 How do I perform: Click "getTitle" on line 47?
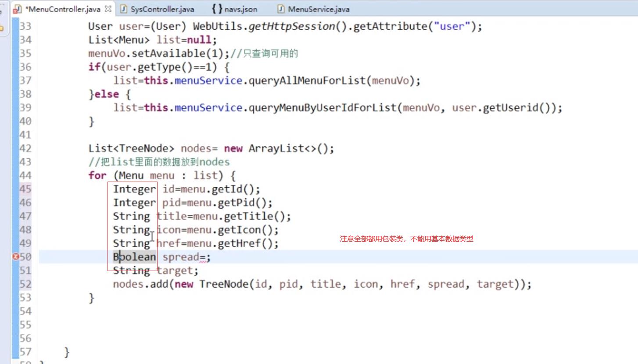click(249, 217)
